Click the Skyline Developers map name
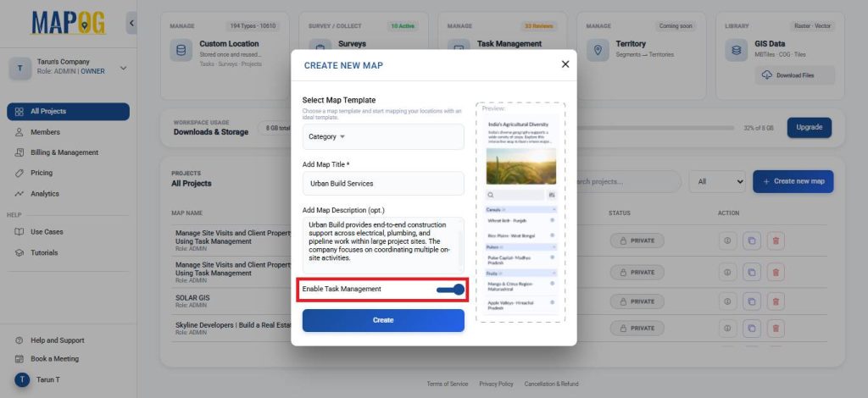Viewport: 868px width, 398px height. (x=233, y=325)
